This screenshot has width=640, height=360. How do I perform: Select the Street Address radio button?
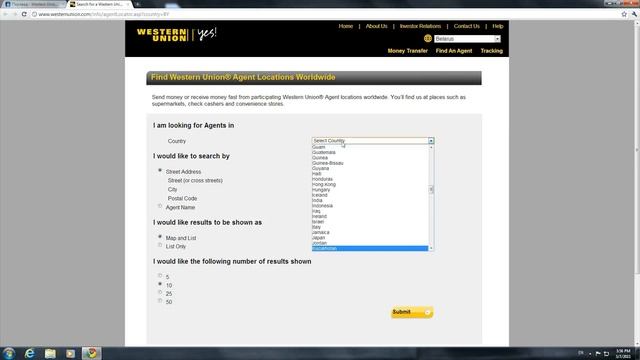coord(160,170)
